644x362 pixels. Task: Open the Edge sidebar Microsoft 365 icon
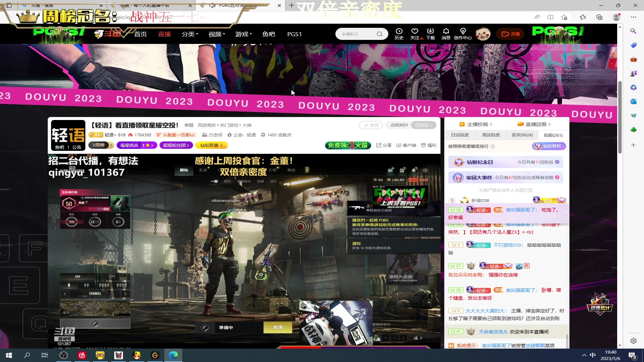coord(633,87)
